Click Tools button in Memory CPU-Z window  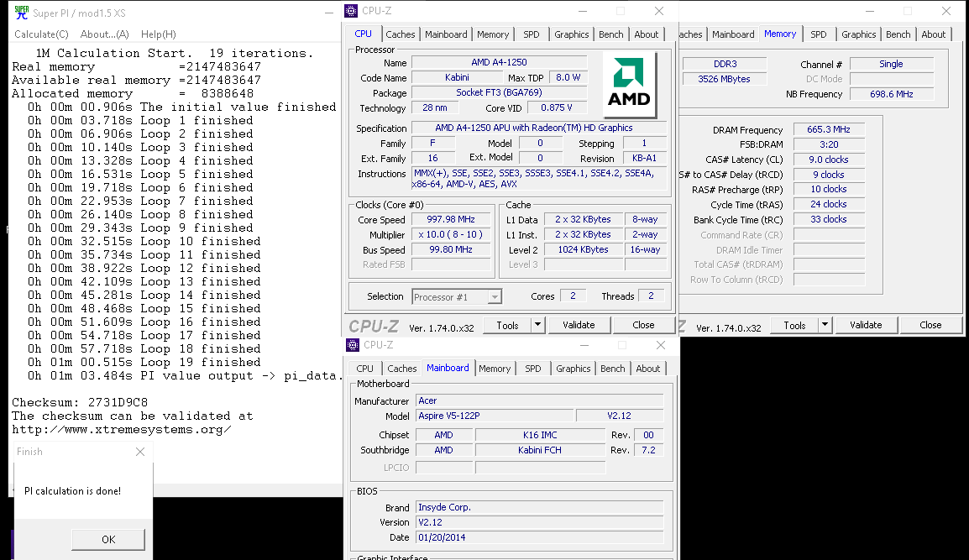[794, 325]
